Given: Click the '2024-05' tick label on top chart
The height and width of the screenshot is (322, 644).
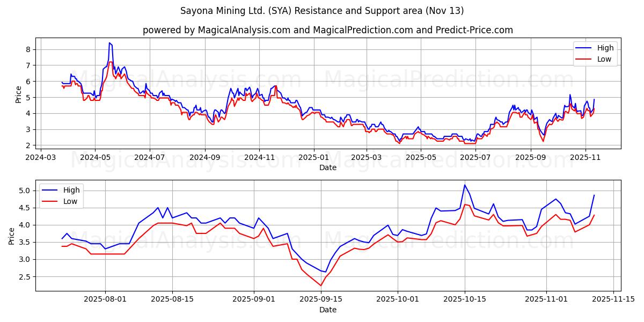Looking at the screenshot, I should point(95,158).
